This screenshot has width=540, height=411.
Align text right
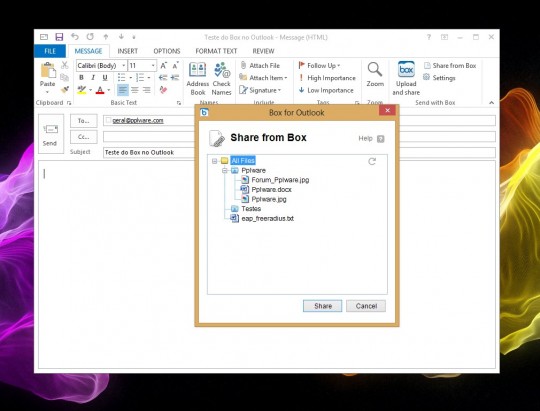click(x=147, y=90)
